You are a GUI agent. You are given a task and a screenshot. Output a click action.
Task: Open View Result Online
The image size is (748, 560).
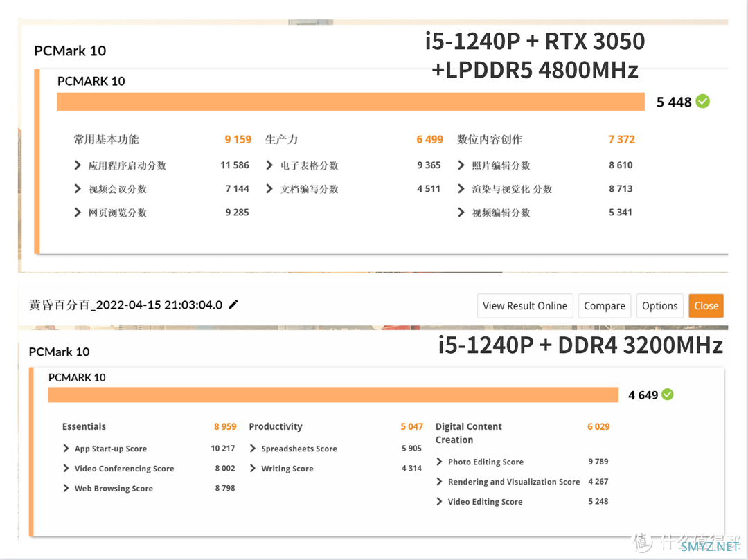[x=525, y=306]
